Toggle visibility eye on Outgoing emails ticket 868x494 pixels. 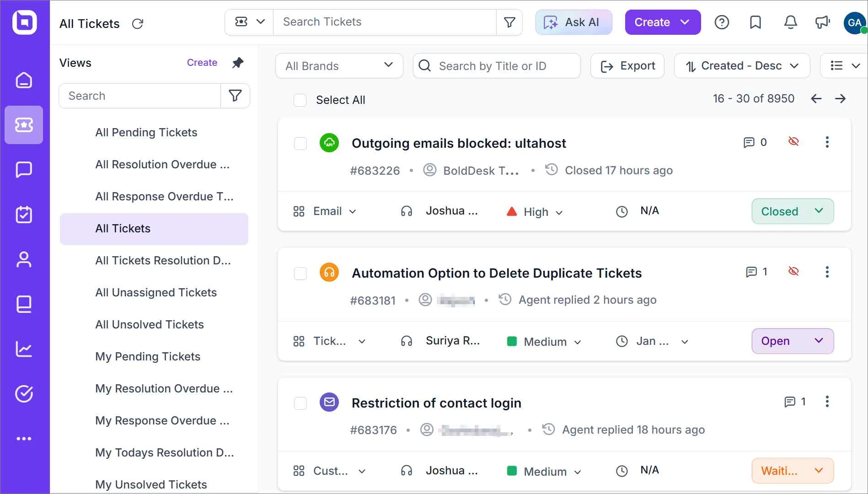tap(793, 142)
